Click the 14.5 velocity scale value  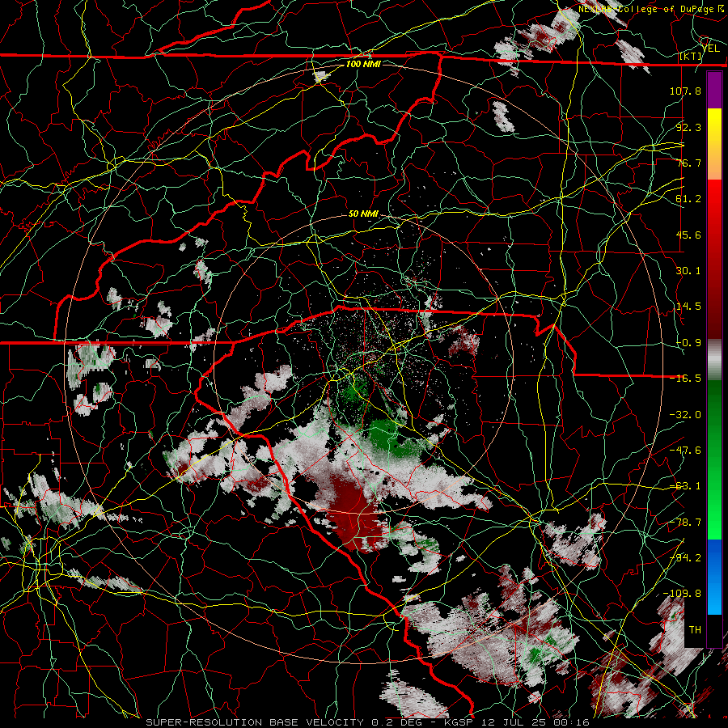pos(688,307)
